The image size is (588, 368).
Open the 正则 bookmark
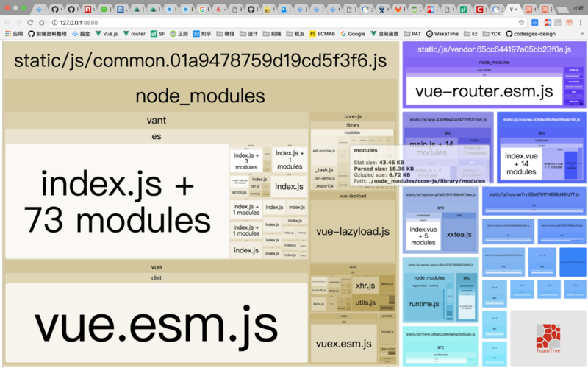click(x=179, y=34)
